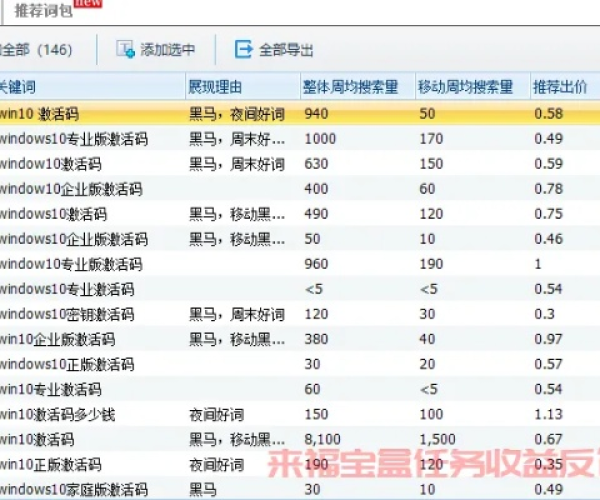Click recommended bid 0.46 cell
The width and height of the screenshot is (600, 500).
(x=548, y=239)
